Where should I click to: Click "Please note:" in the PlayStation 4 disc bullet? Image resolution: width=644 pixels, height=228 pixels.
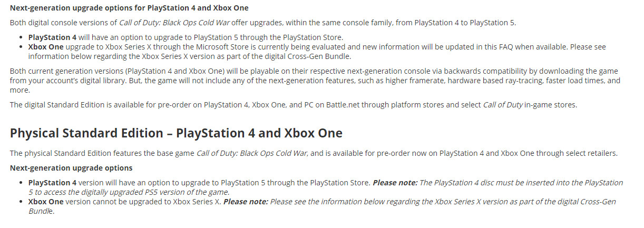click(395, 183)
